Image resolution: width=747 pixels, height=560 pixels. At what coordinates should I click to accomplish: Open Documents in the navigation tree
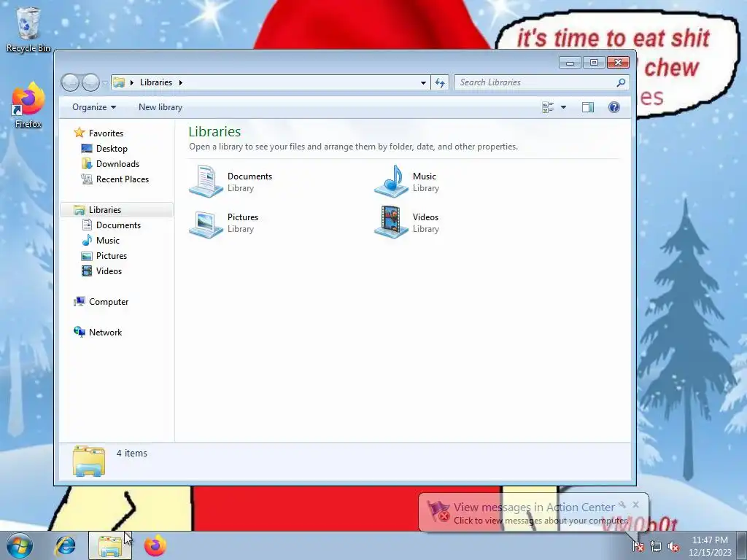(x=118, y=225)
